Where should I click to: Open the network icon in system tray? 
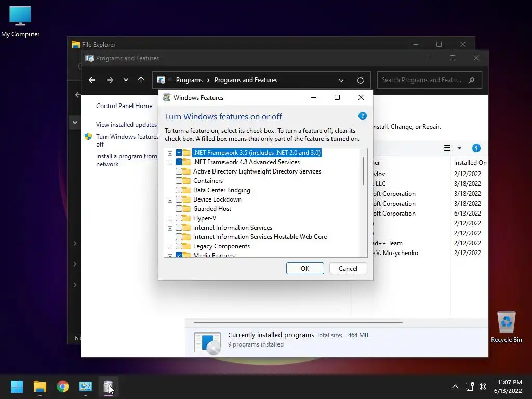click(x=469, y=387)
